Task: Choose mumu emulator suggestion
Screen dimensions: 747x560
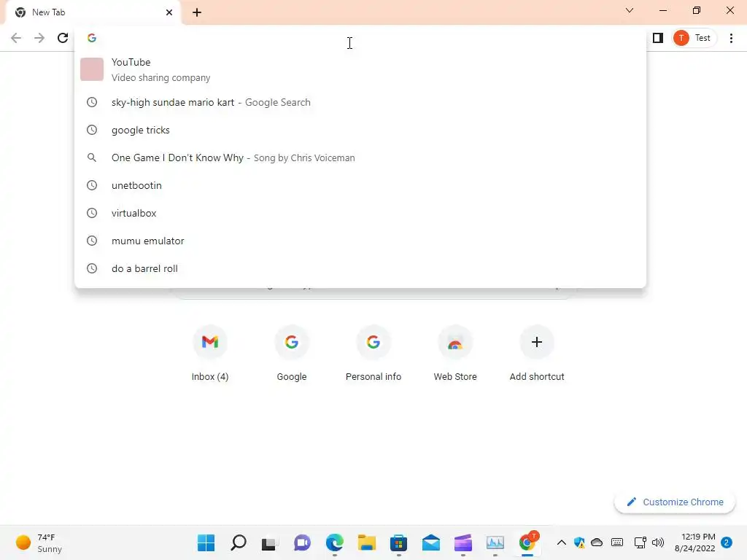Action: [360, 241]
